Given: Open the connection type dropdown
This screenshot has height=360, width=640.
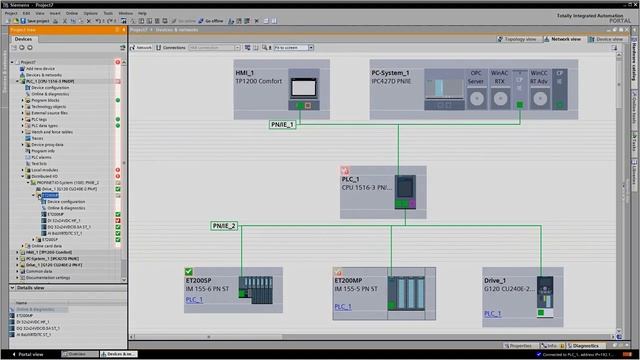Looking at the screenshot, I should click(x=237, y=48).
